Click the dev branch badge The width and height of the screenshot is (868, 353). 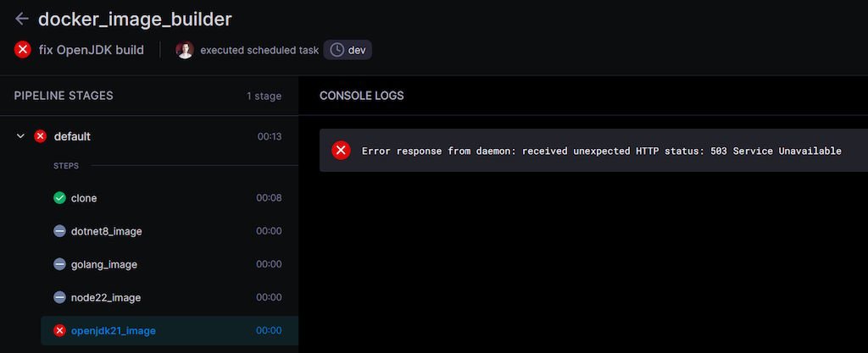click(x=349, y=50)
